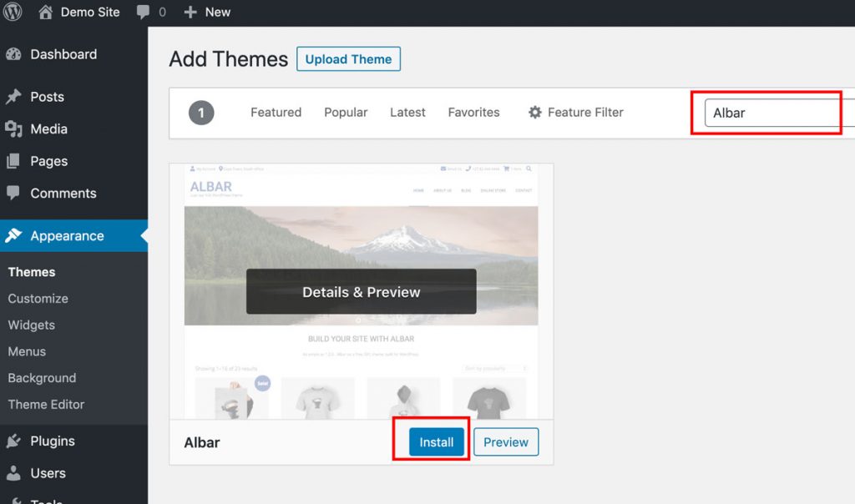The width and height of the screenshot is (855, 504).
Task: Show Favorites themes tab
Action: click(473, 113)
